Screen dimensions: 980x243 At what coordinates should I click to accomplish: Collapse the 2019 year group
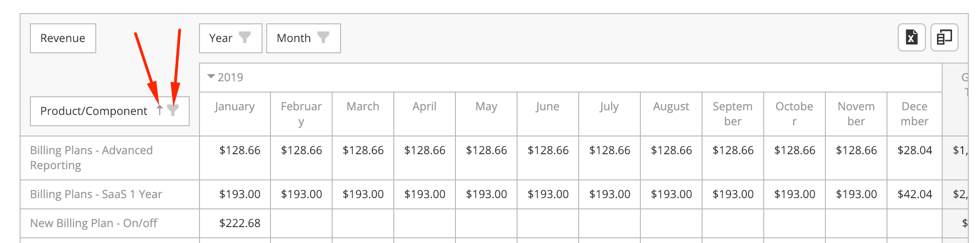click(211, 77)
